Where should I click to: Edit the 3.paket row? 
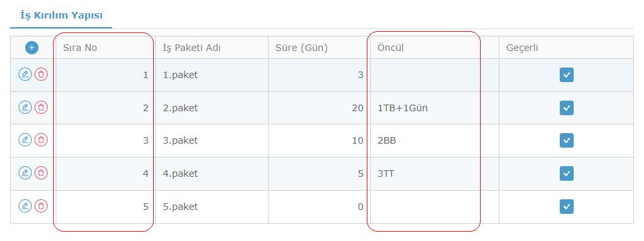(x=25, y=140)
